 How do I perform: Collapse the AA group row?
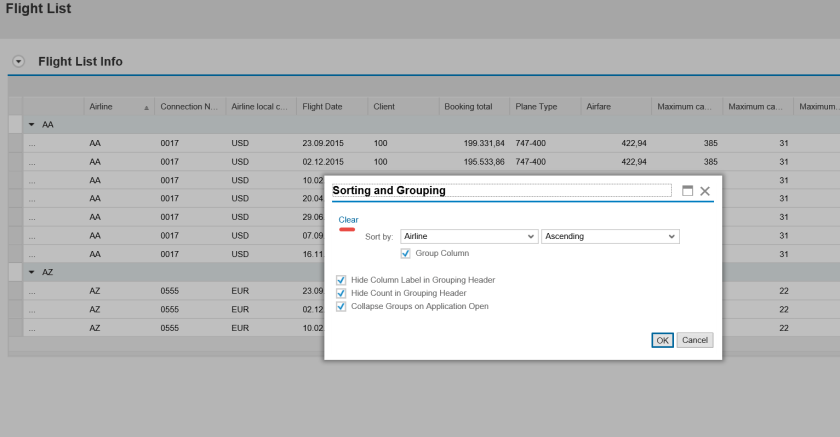click(31, 124)
